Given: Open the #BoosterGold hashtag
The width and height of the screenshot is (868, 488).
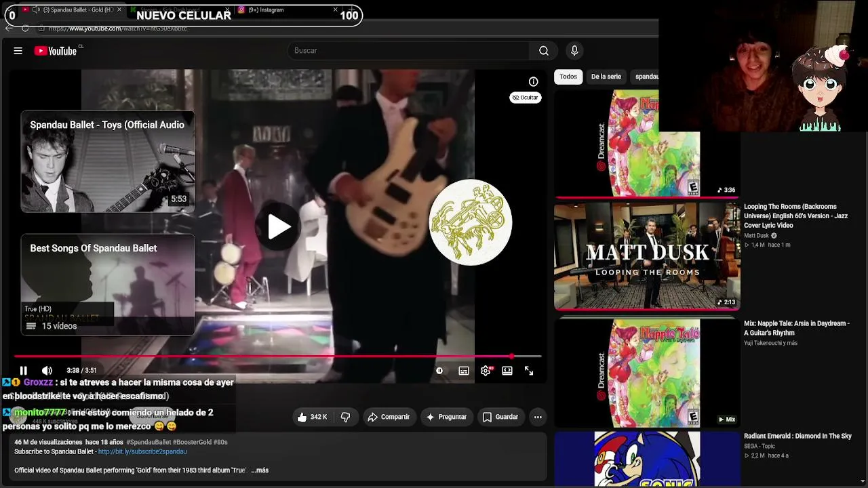Looking at the screenshot, I should [x=193, y=442].
